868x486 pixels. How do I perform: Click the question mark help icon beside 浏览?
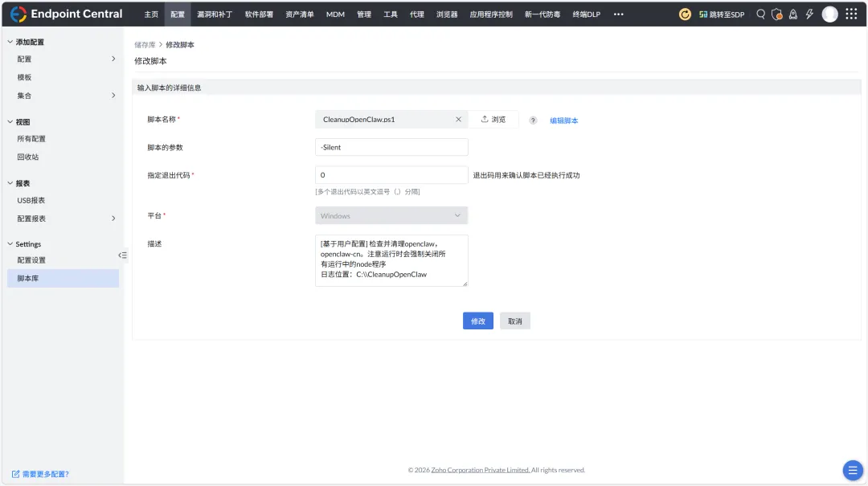pyautogui.click(x=532, y=119)
